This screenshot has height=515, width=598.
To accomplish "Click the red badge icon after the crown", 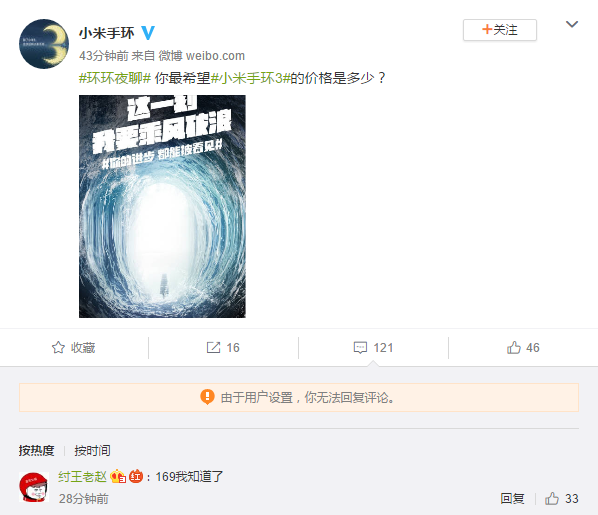I will tap(136, 476).
